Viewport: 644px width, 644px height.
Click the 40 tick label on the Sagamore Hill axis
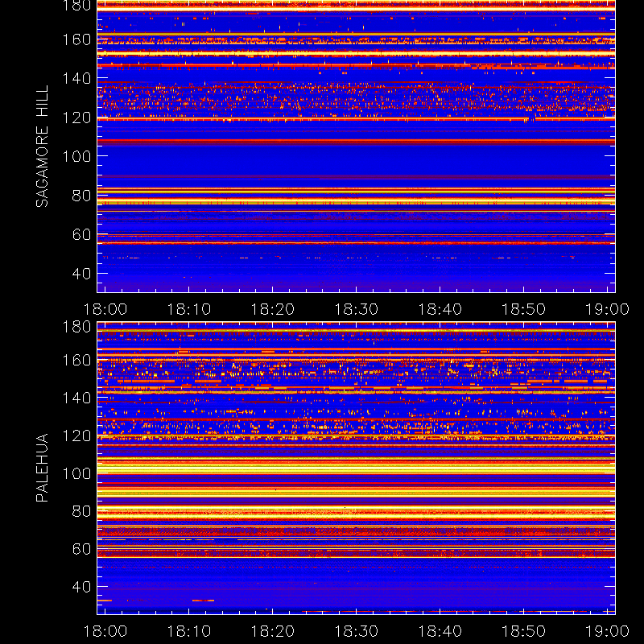tap(81, 274)
